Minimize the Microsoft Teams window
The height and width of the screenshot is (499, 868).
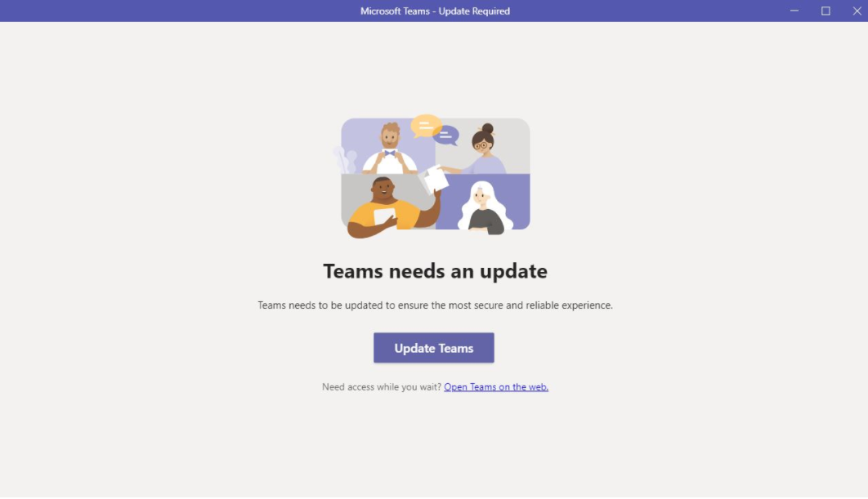coord(794,11)
